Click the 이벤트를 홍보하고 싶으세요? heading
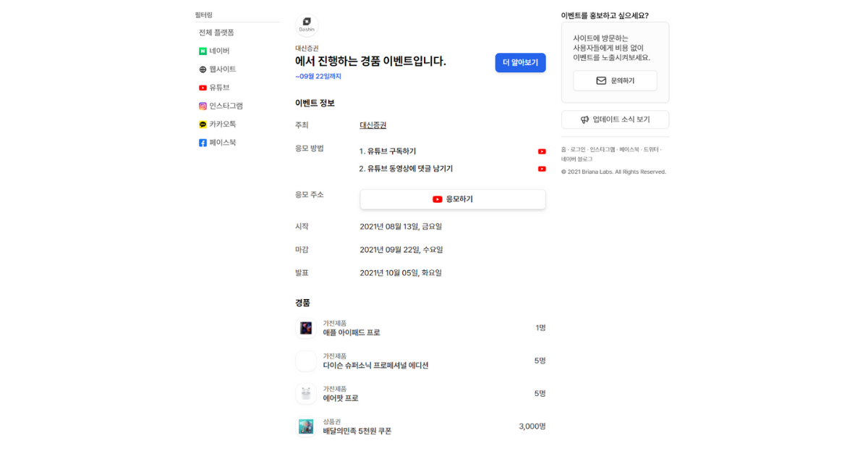This screenshot has height=454, width=868. (605, 15)
